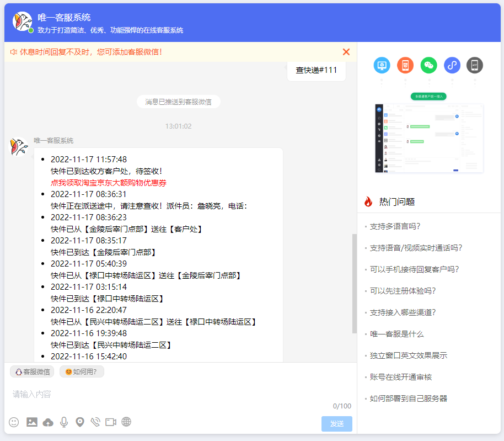
Task: Click the chat history vertical scrollbar
Action: pyautogui.click(x=355, y=284)
